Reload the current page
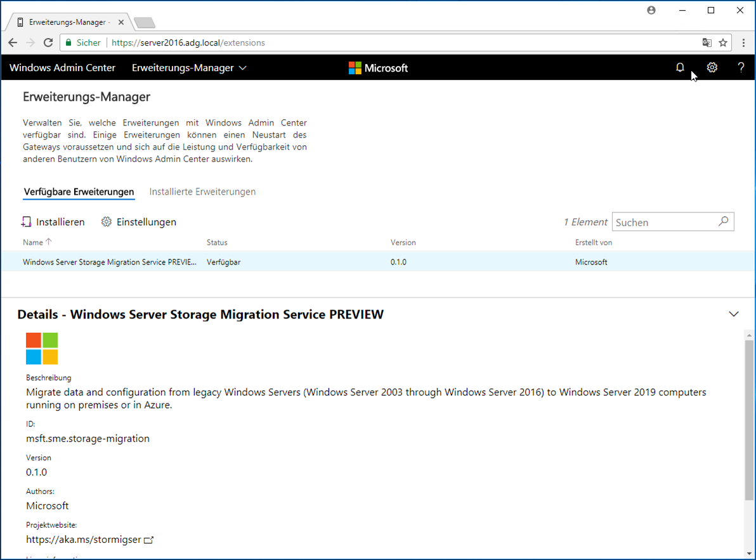Screen dimensions: 756x560 tap(48, 43)
